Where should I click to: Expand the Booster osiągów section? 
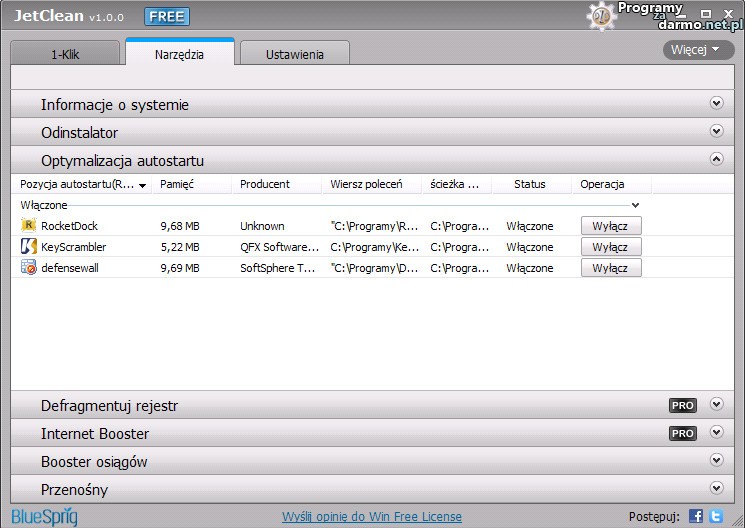pyautogui.click(x=715, y=461)
